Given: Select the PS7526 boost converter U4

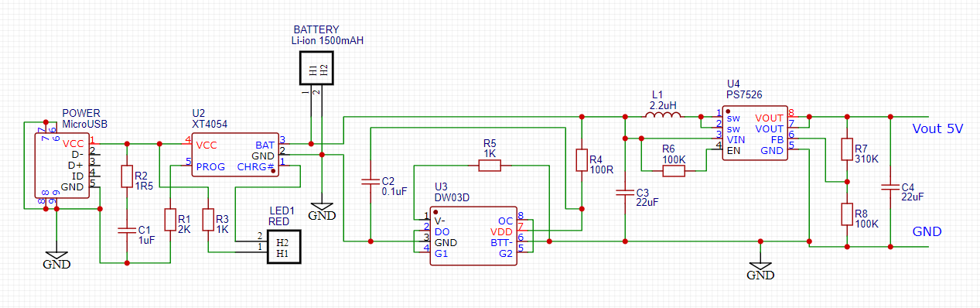Looking at the screenshot, I should (x=755, y=133).
